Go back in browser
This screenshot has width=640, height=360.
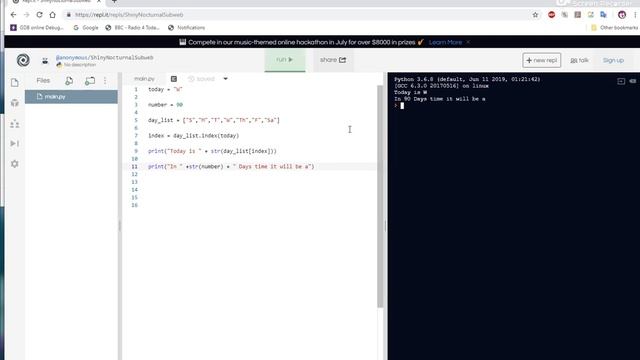click(13, 15)
